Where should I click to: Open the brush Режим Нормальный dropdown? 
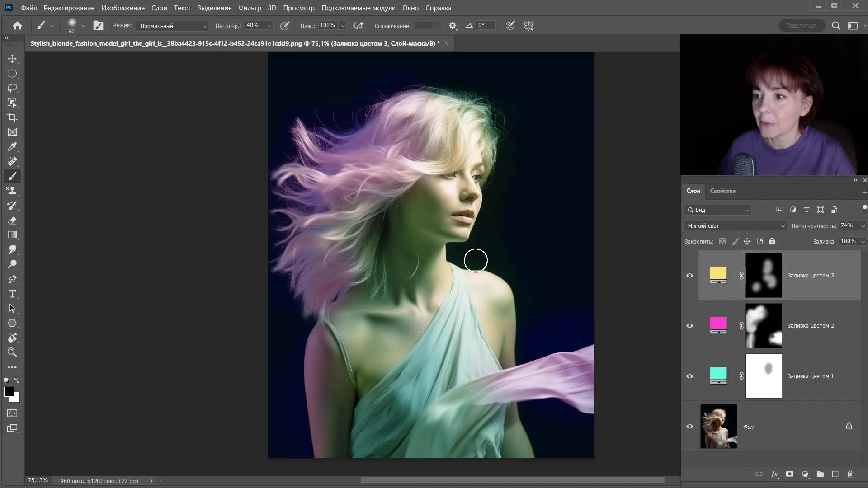click(172, 26)
